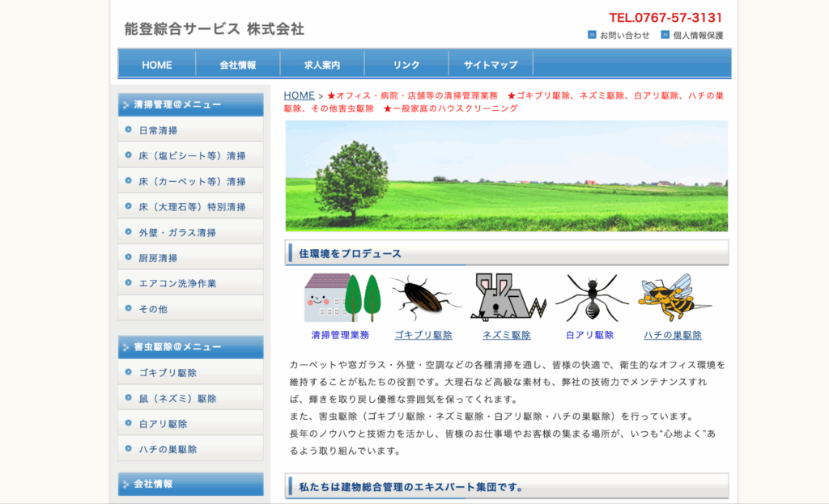Click the 個人情報保護 icon in header

tap(665, 35)
